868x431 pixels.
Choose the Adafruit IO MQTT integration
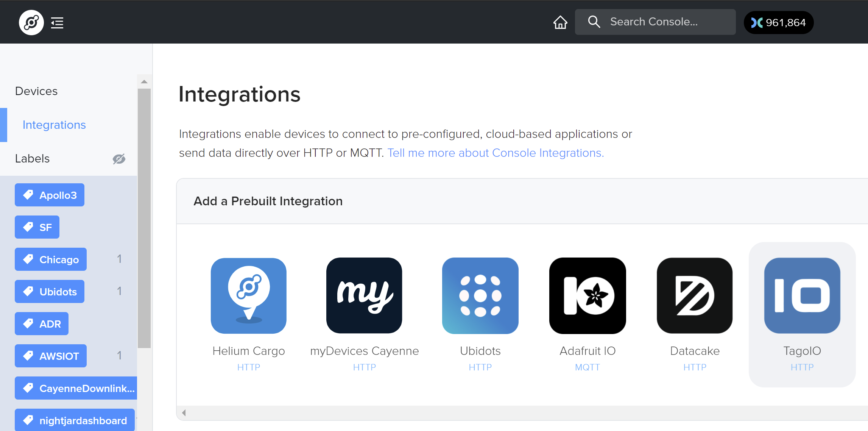point(587,296)
